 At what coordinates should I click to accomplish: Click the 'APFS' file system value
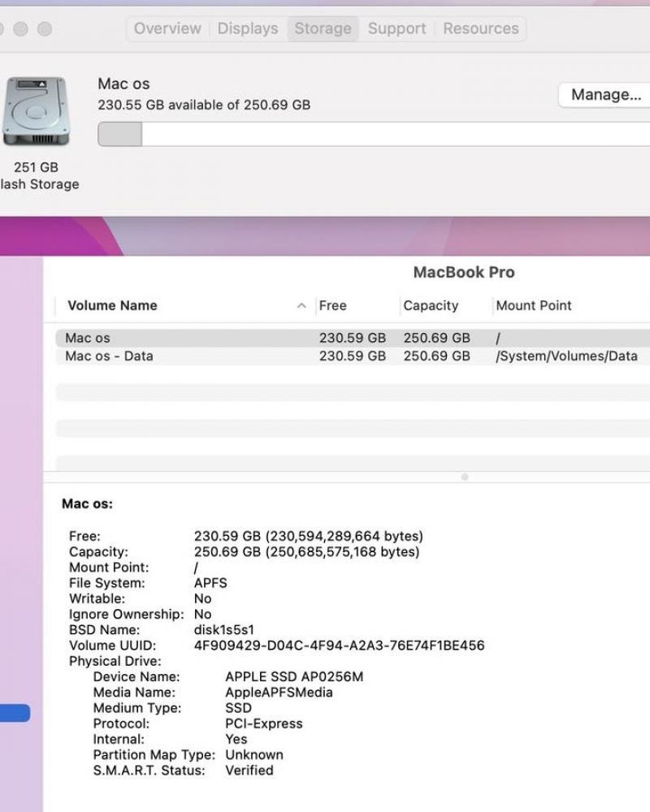(210, 583)
